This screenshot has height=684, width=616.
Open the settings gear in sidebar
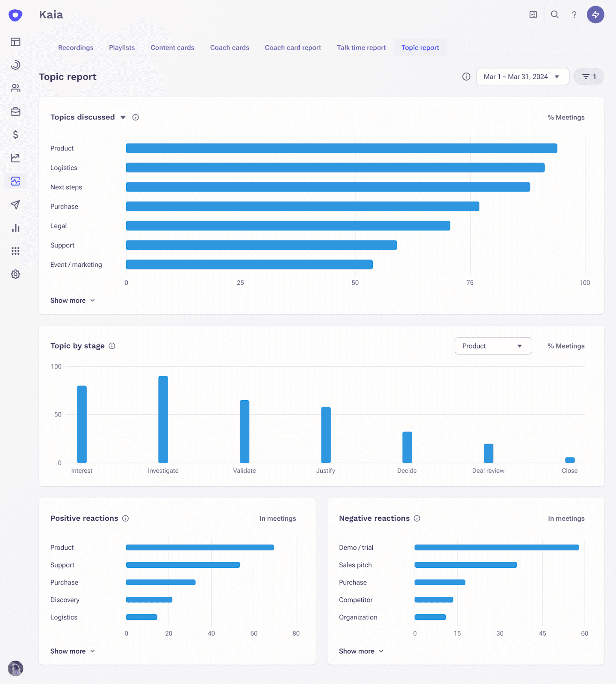[15, 274]
